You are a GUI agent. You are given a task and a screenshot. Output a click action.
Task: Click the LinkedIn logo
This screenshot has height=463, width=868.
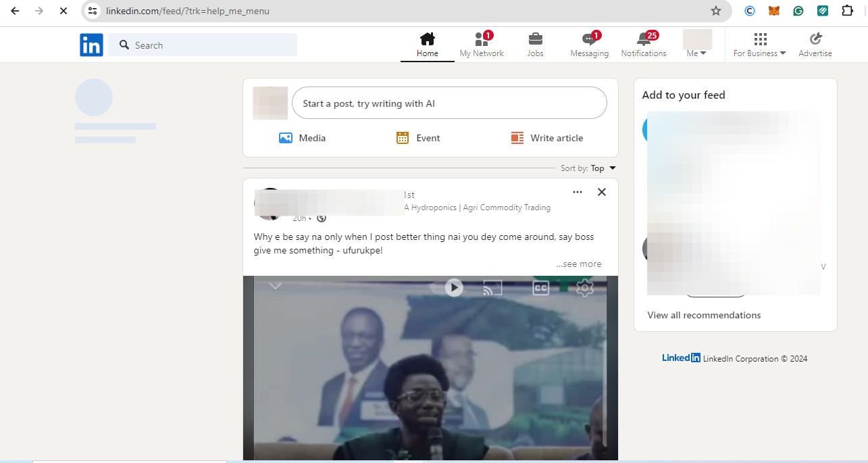point(91,45)
